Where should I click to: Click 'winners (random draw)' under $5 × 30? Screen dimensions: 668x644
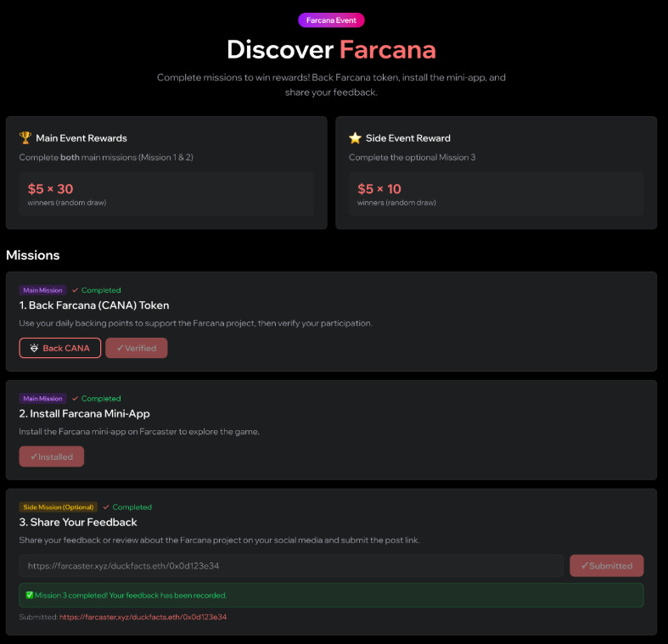pyautogui.click(x=67, y=203)
